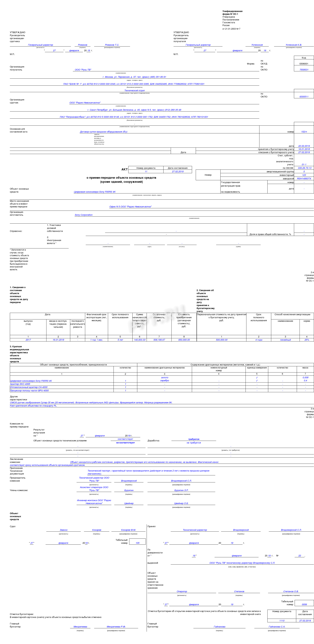The height and width of the screenshot is (644, 314).
Task: Click accrued depreciation '140,833.33'
Action: pos(139,340)
